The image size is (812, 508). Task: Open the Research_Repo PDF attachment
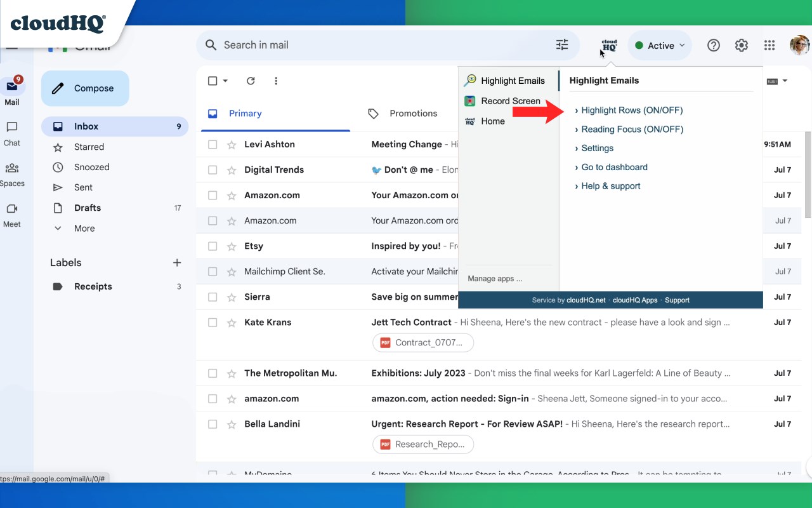pos(423,444)
